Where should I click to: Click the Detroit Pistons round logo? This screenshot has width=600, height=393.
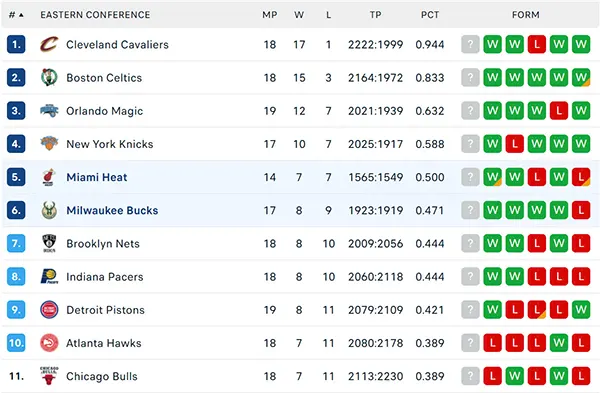(x=49, y=310)
